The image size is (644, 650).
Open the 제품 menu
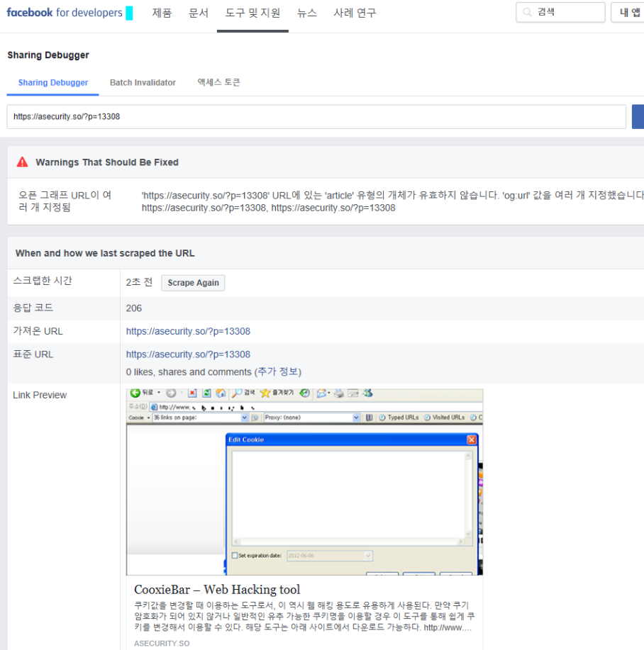point(162,13)
